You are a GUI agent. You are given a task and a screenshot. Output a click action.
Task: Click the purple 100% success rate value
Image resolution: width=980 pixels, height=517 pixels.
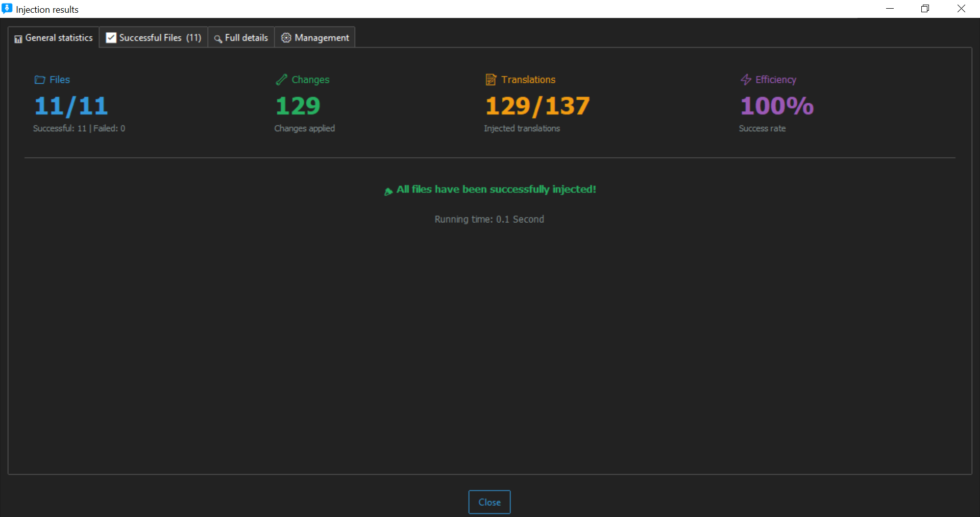(776, 106)
